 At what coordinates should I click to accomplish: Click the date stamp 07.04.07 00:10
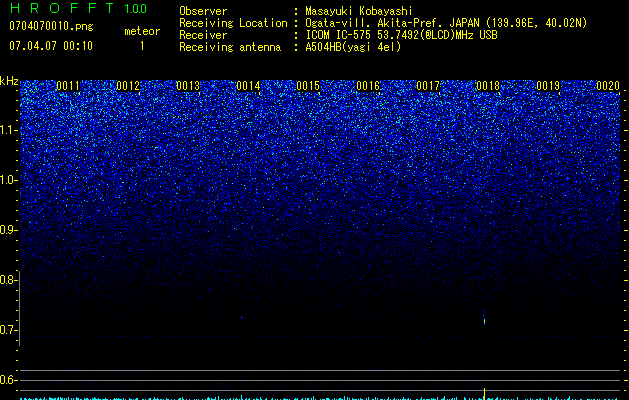51,46
